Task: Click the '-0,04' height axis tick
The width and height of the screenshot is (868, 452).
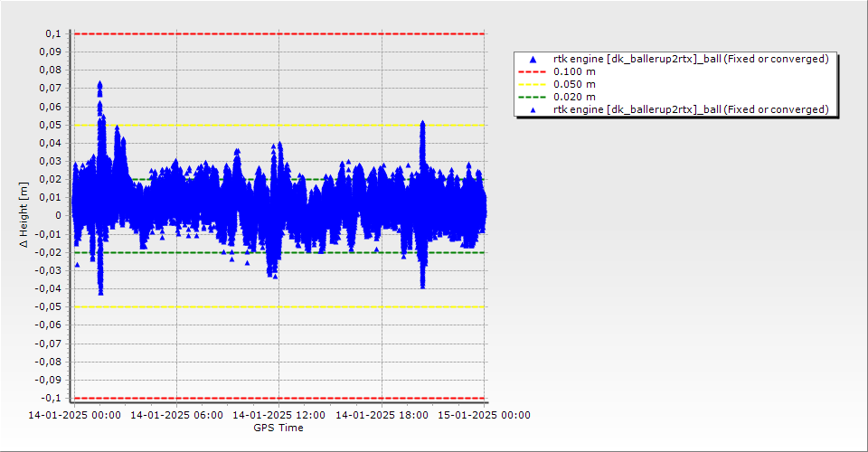Action: click(x=49, y=288)
